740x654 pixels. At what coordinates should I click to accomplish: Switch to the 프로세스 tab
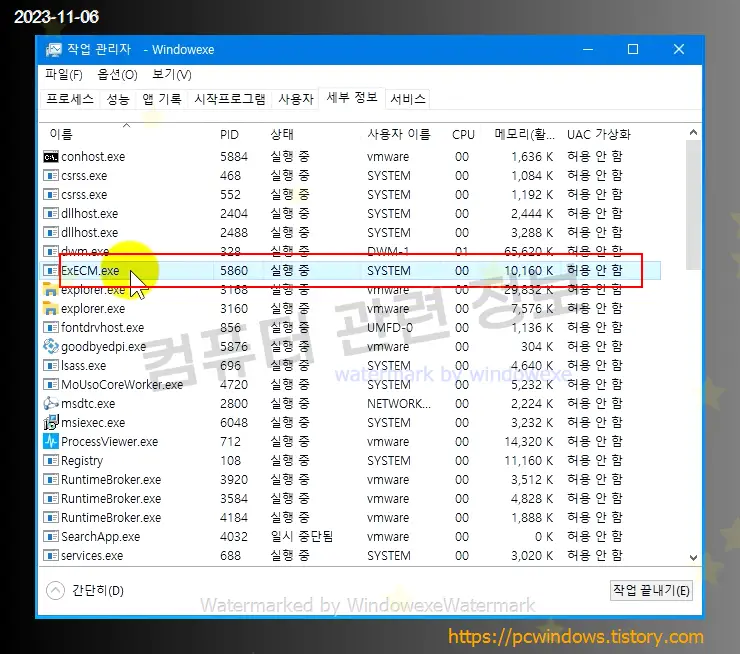click(x=70, y=99)
